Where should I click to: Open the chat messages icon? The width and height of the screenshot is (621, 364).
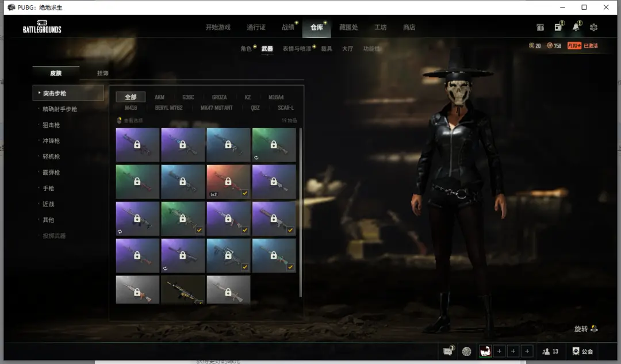pyautogui.click(x=448, y=351)
